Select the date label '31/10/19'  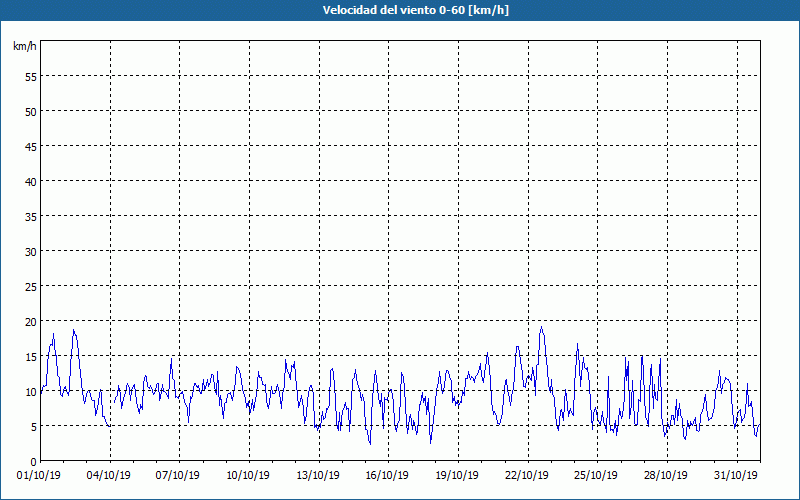tap(736, 476)
